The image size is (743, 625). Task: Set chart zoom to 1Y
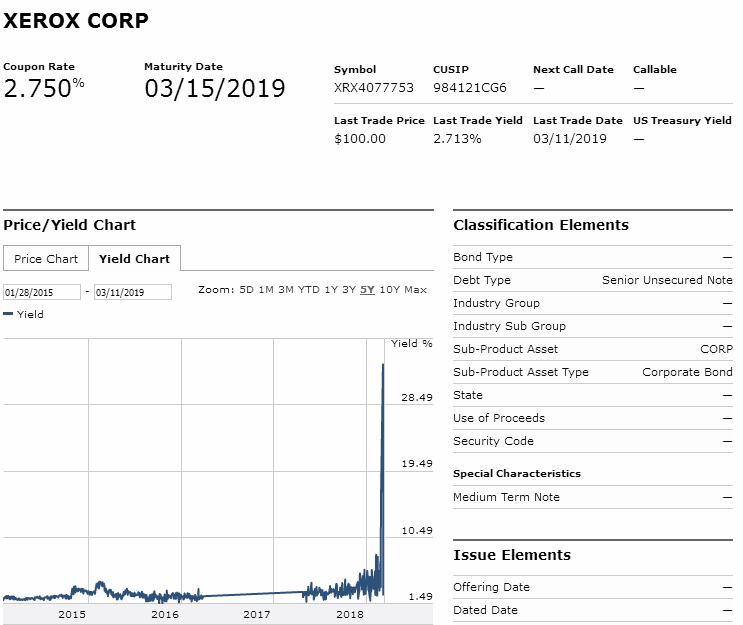point(331,290)
